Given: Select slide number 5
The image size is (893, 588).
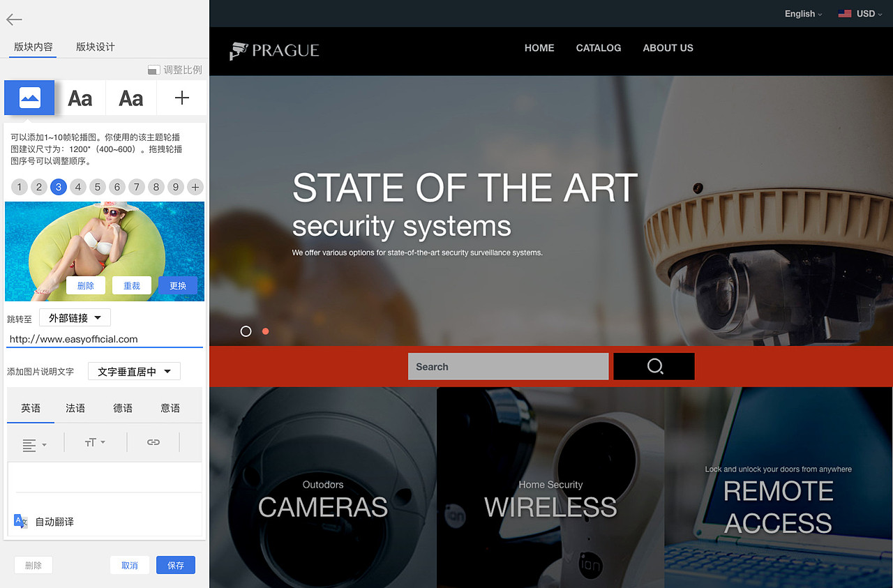Looking at the screenshot, I should pos(98,187).
